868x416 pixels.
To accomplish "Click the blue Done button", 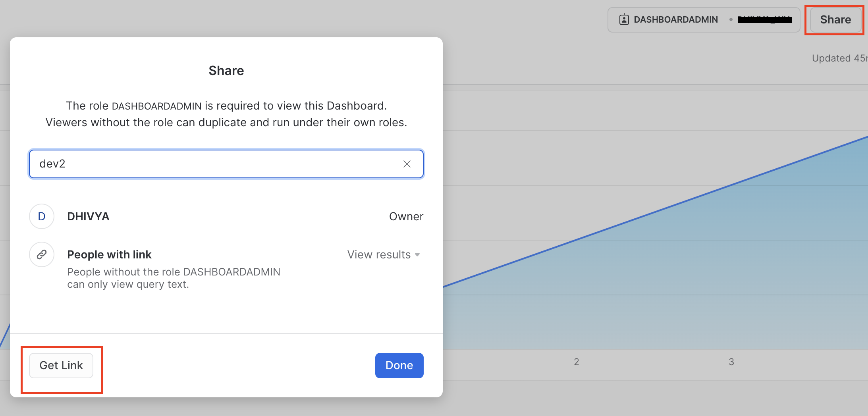I will [x=399, y=365].
